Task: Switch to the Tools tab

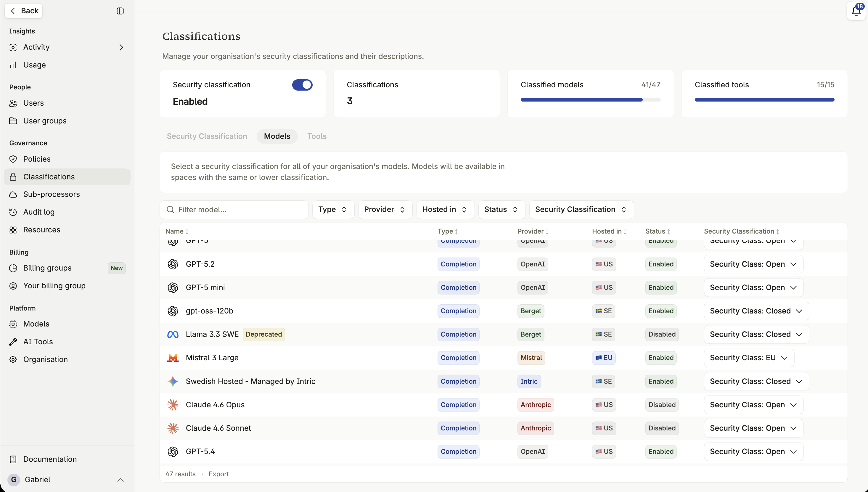Action: 316,136
